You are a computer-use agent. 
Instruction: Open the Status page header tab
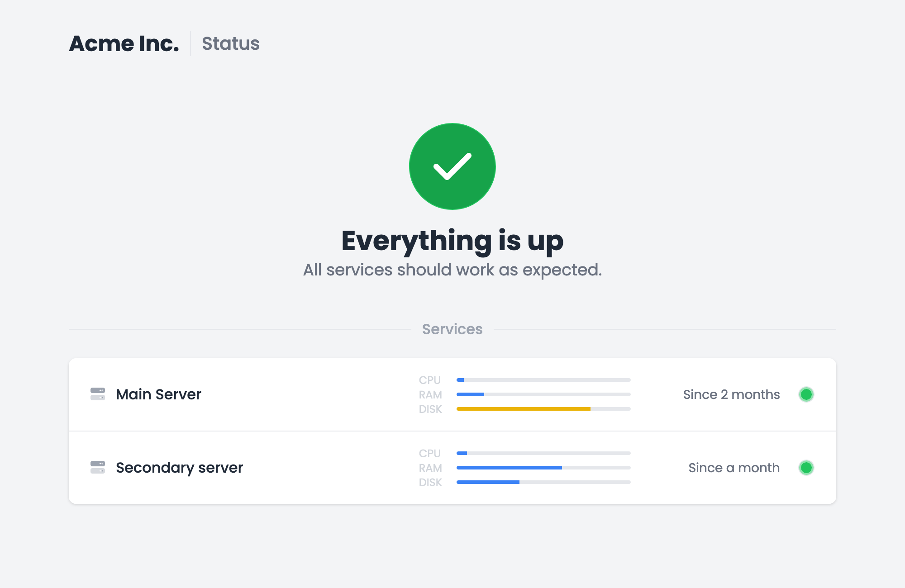pos(230,43)
